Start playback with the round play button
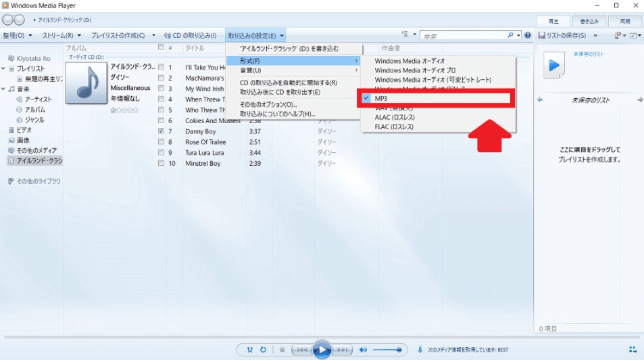644x360 pixels. pos(322,350)
